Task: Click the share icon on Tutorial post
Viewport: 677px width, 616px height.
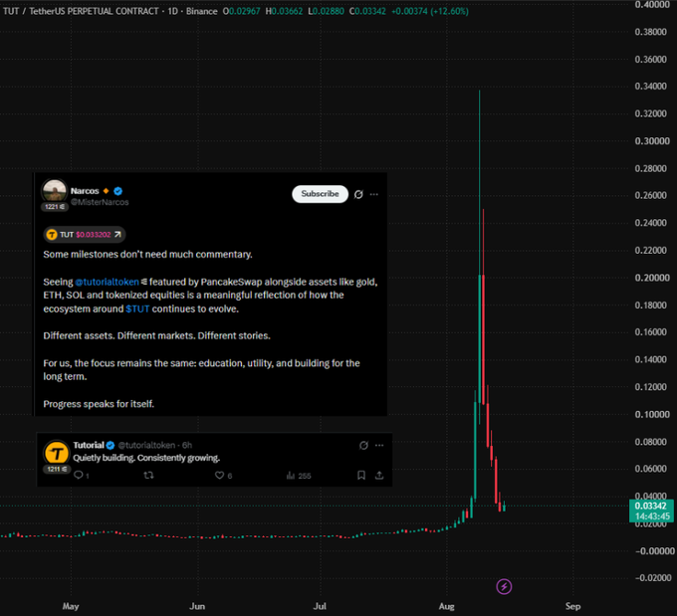Action: [x=379, y=476]
